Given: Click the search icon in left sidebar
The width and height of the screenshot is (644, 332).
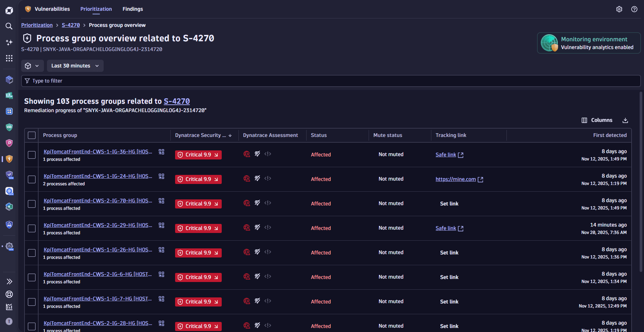Looking at the screenshot, I should coord(9,26).
